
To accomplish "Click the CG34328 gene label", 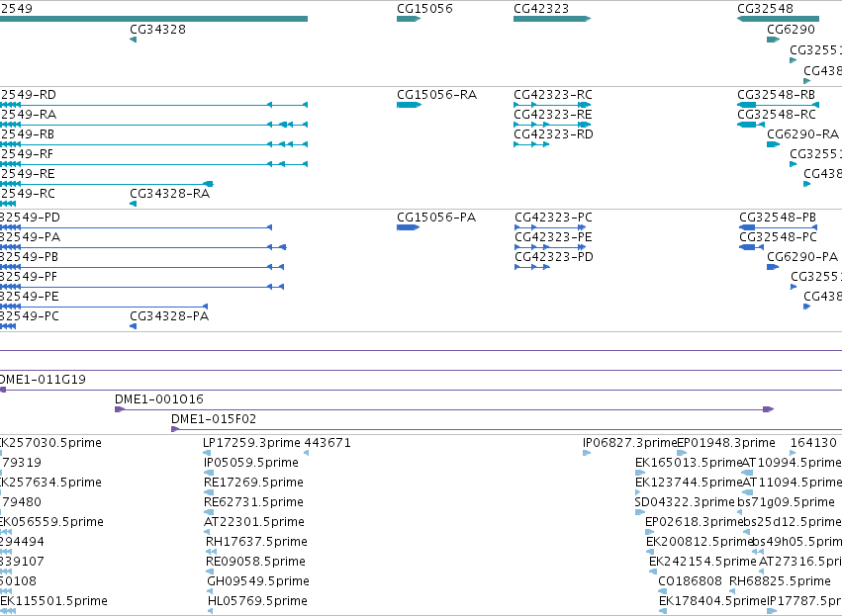I will 158,30.
